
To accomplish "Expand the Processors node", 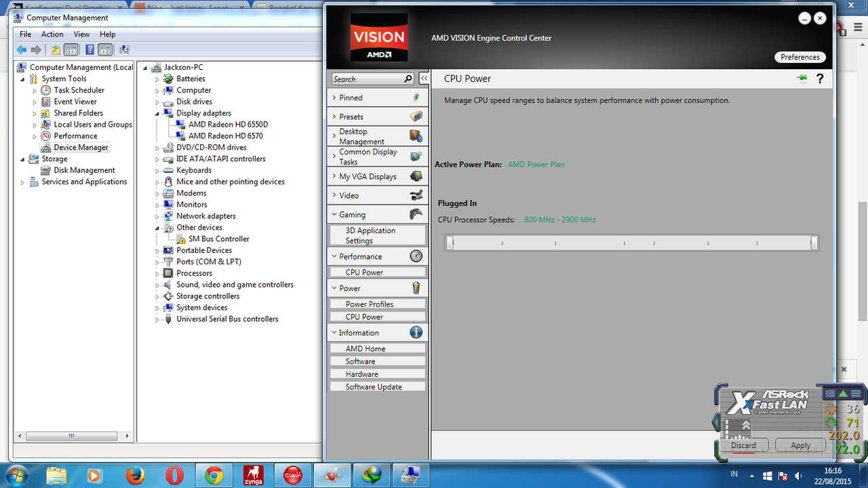I will [157, 274].
